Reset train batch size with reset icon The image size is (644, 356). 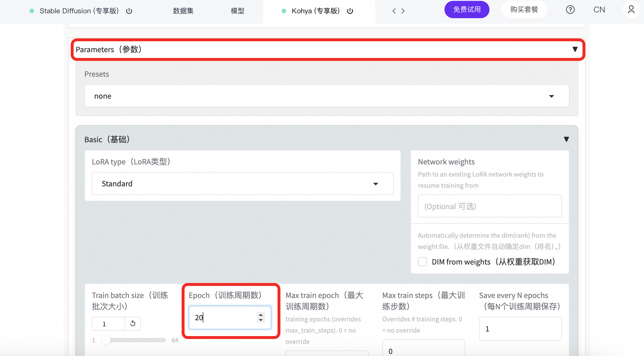coord(133,323)
